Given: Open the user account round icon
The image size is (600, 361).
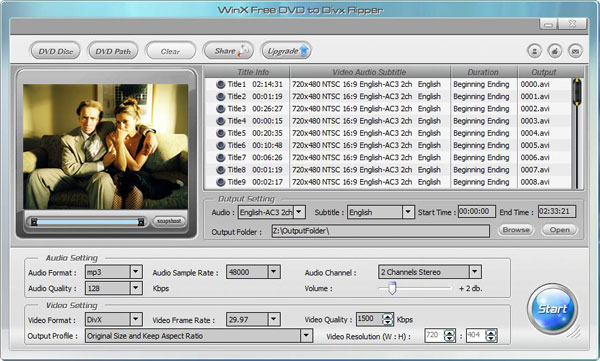Looking at the screenshot, I should [535, 51].
